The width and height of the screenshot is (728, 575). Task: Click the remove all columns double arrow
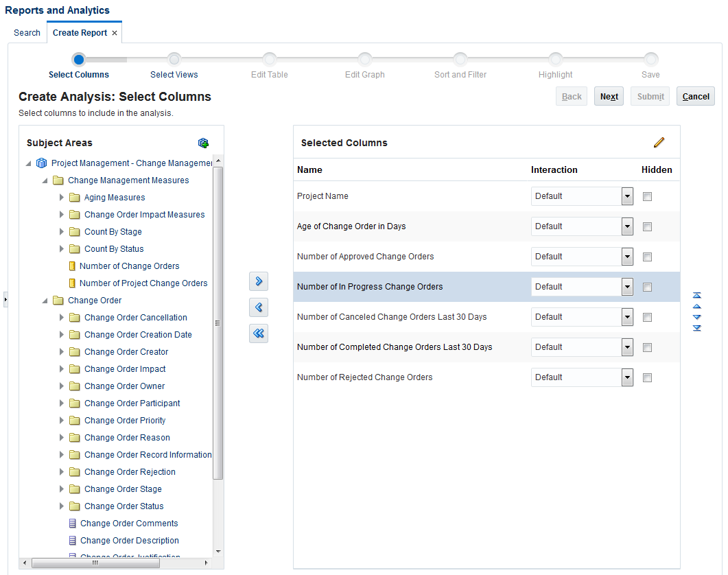tap(259, 333)
